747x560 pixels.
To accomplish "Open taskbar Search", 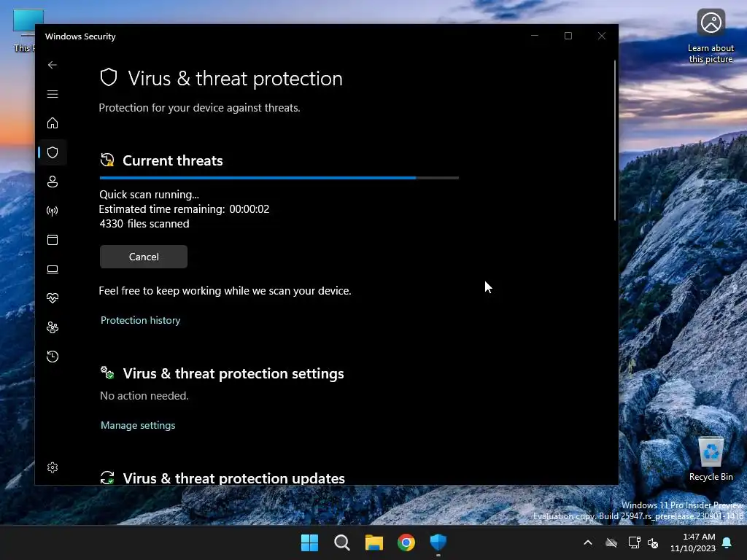I will pos(341,542).
